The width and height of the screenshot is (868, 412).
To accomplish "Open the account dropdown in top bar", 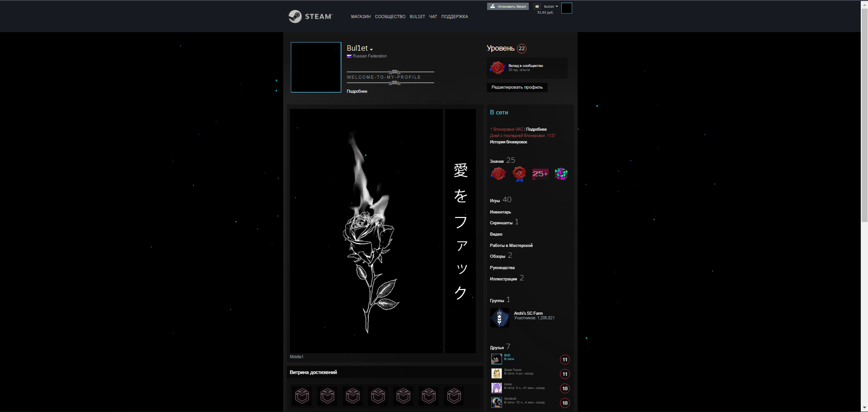I will (551, 6).
